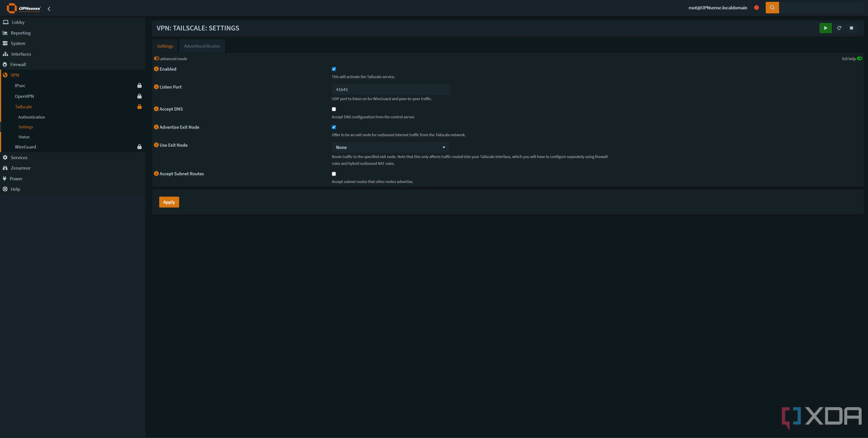This screenshot has width=868, height=438.
Task: Expand the System menu
Action: 72,43
